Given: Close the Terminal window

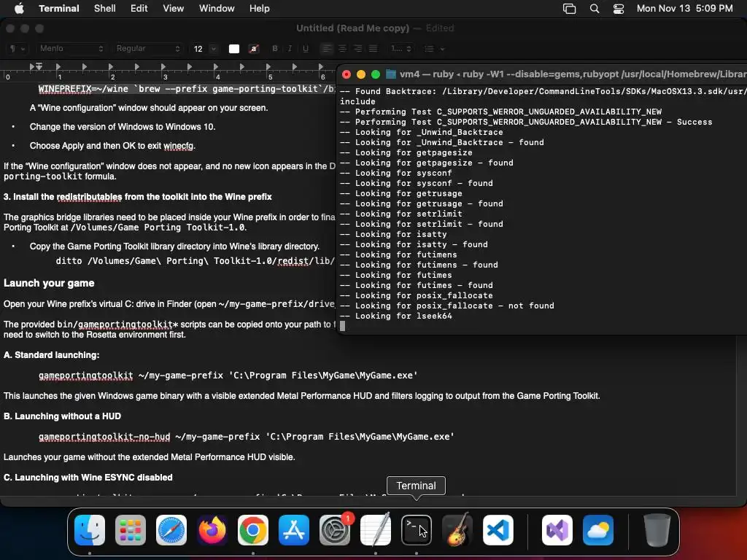Looking at the screenshot, I should (347, 74).
